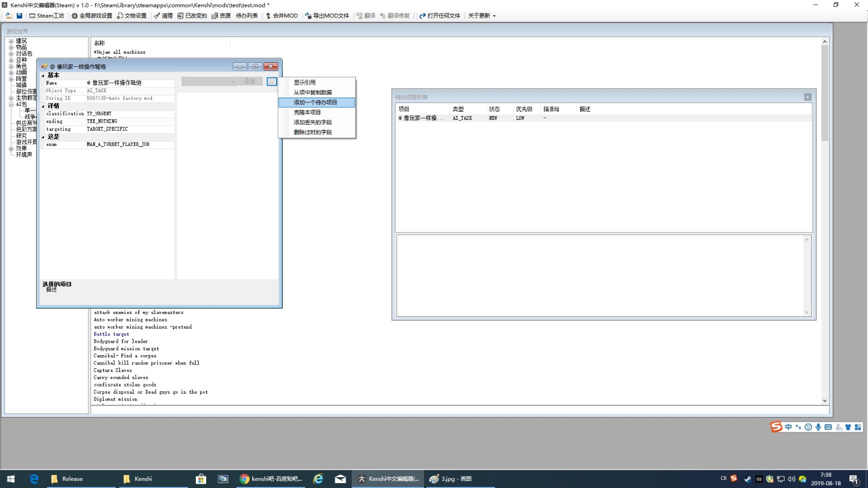Open the 关于更新 dropdown menu
This screenshot has width=868, height=488.
(x=482, y=16)
